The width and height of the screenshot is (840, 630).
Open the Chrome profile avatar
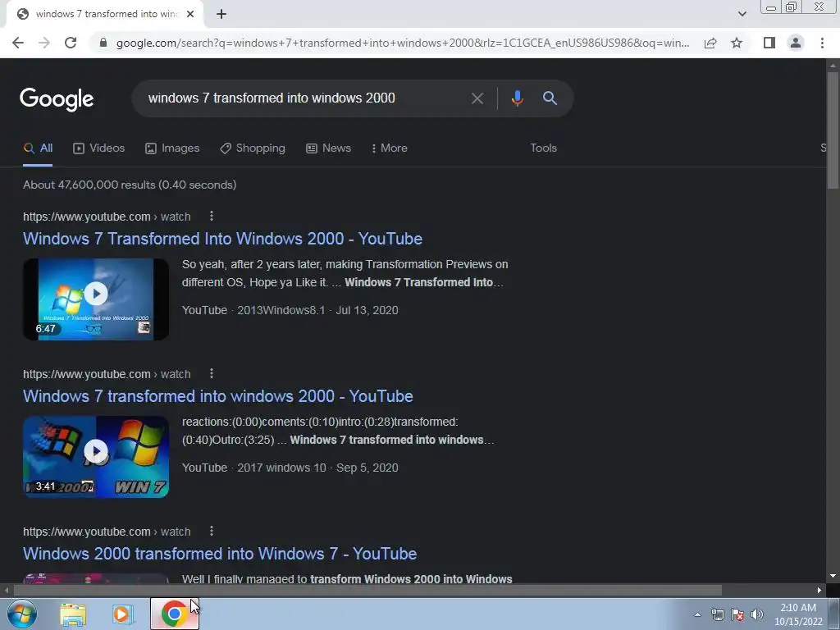tap(796, 43)
